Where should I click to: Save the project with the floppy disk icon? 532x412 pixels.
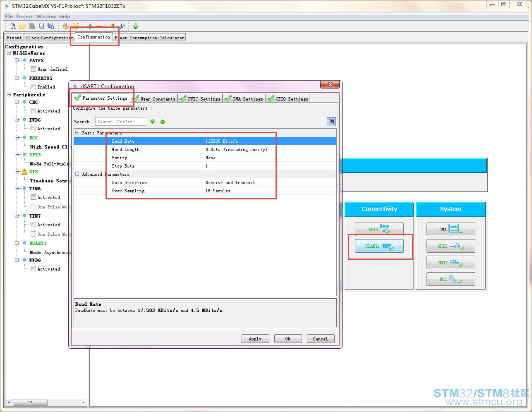point(41,26)
